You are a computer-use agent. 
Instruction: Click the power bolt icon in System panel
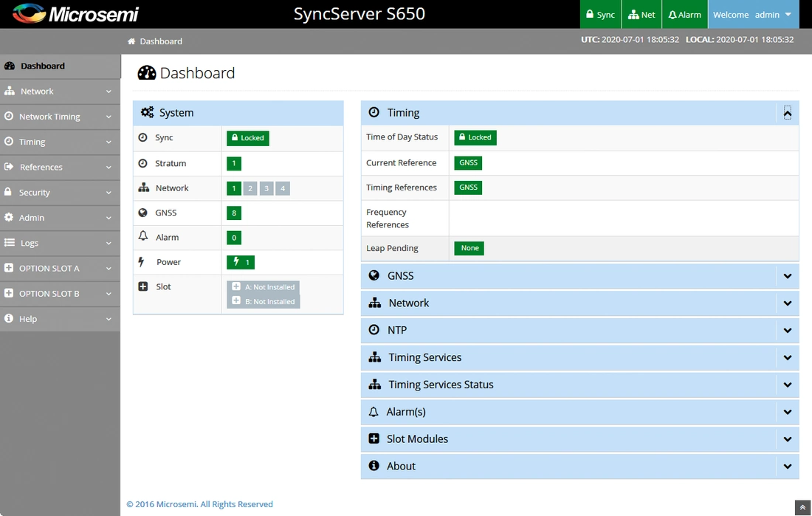coord(141,261)
